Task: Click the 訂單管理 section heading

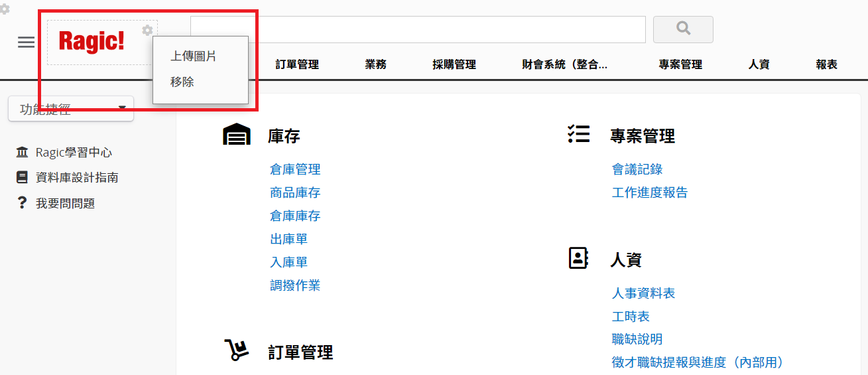Action: 300,352
